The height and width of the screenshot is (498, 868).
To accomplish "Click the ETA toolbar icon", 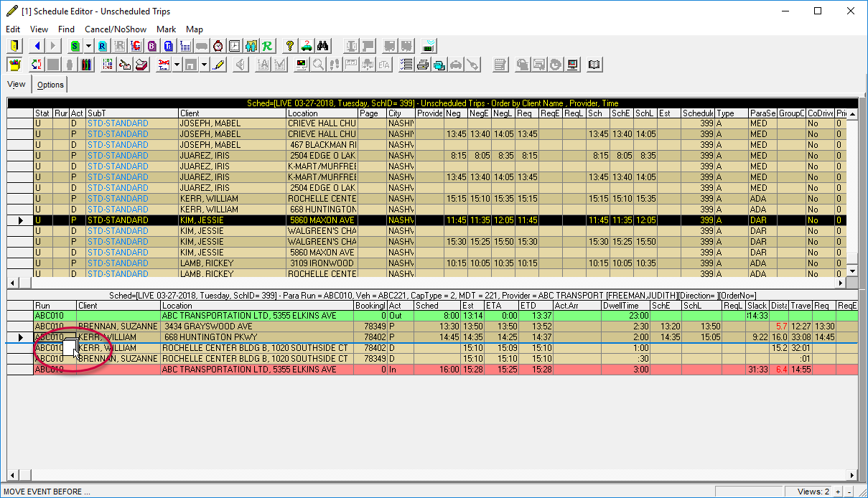I will (x=383, y=64).
